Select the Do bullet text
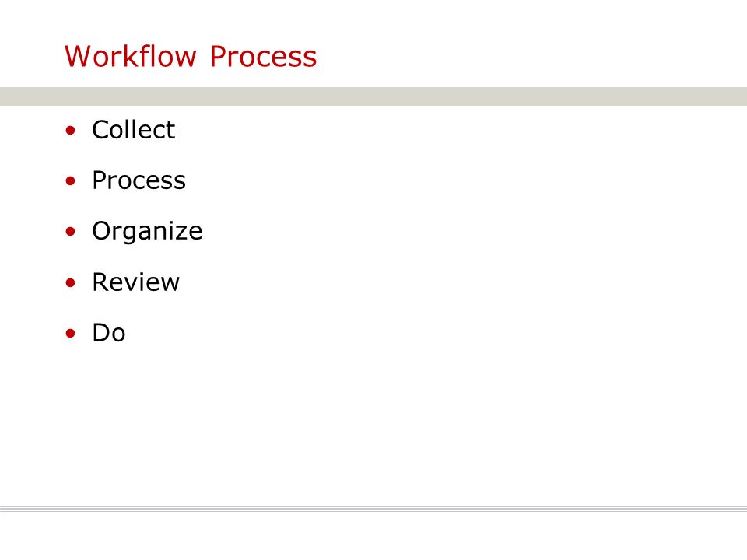747x560 pixels. [x=109, y=333]
